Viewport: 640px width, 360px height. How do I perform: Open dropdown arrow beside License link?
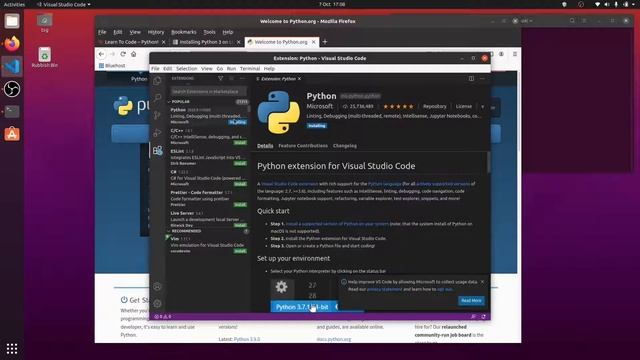[482, 107]
